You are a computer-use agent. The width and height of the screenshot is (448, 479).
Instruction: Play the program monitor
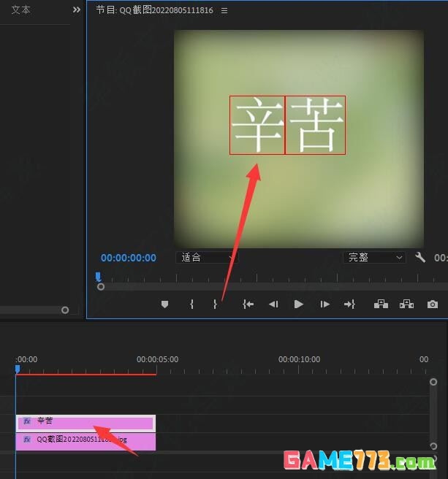pyautogui.click(x=298, y=304)
